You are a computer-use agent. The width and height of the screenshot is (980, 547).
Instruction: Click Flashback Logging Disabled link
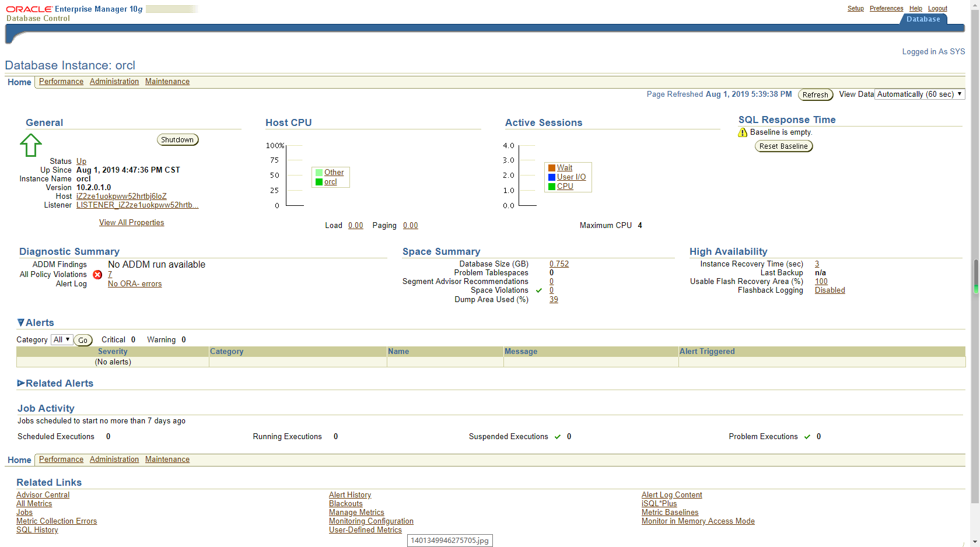(x=830, y=290)
